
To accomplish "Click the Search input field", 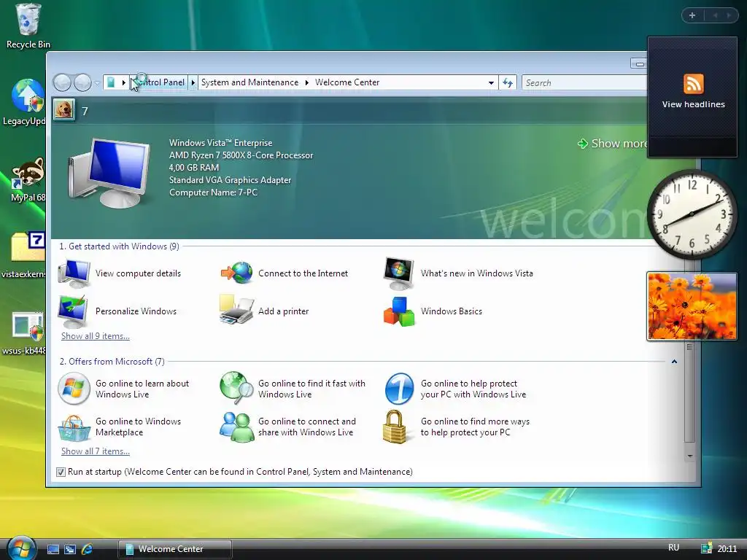I will (x=584, y=83).
